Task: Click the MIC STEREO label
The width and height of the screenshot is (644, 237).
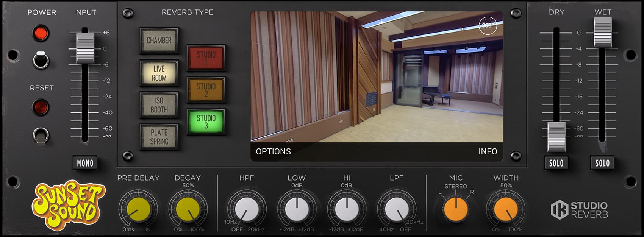Action: [x=456, y=186]
